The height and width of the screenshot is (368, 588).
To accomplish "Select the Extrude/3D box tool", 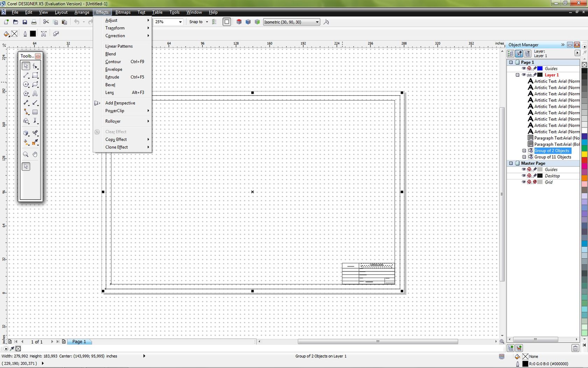I will pyautogui.click(x=26, y=133).
